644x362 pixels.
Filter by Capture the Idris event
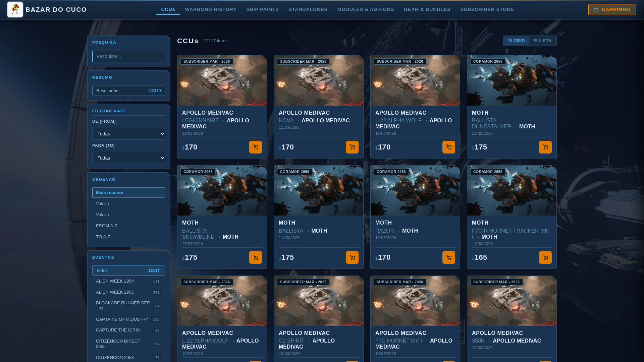(x=129, y=330)
